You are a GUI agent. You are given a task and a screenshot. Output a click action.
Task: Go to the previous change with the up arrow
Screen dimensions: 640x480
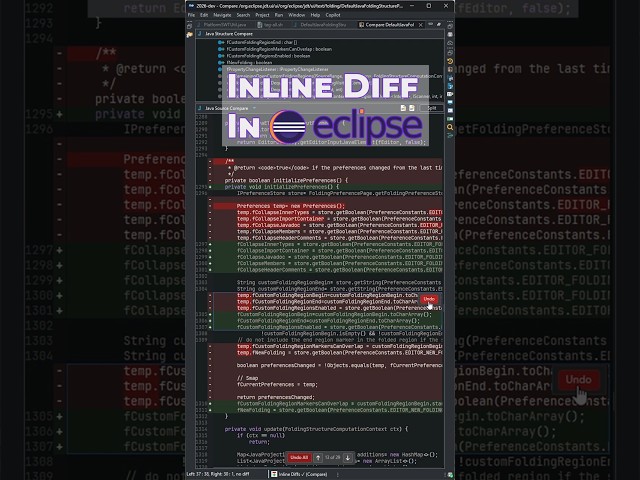coord(318,458)
